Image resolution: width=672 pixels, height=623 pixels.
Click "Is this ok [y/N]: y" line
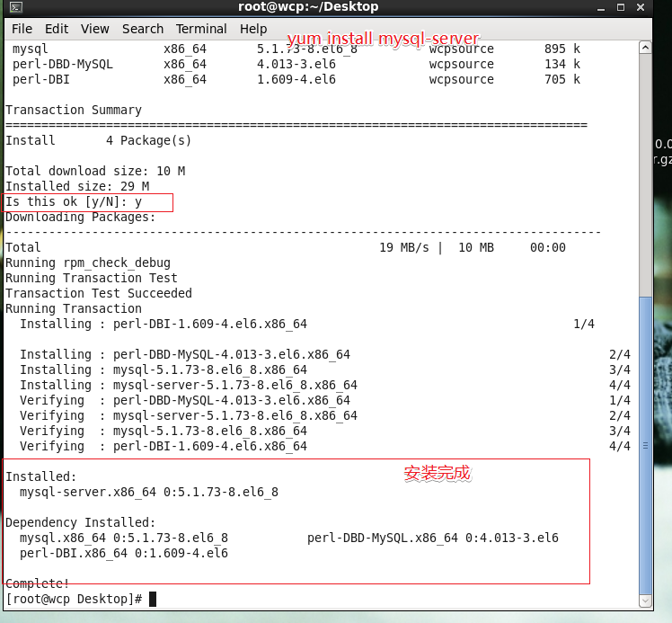74,202
